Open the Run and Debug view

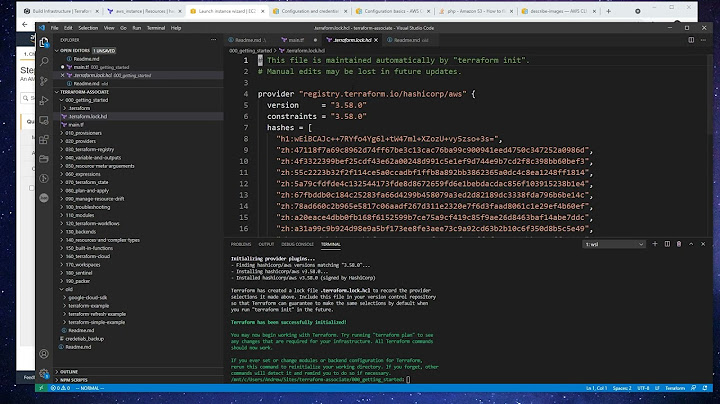[x=44, y=101]
